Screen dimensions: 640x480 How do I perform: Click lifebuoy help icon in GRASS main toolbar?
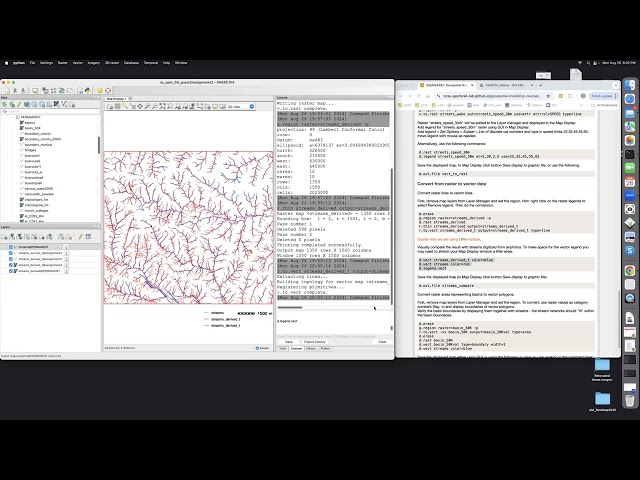click(x=108, y=90)
